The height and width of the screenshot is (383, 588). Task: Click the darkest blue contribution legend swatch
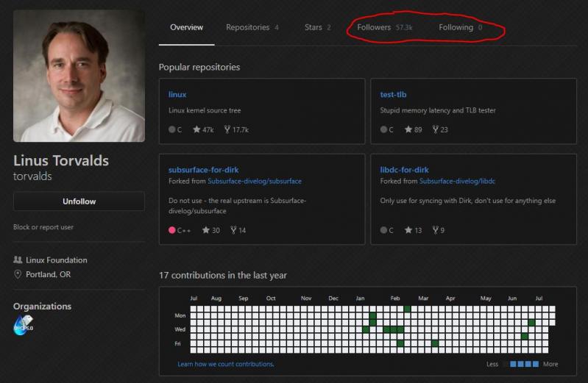click(535, 364)
